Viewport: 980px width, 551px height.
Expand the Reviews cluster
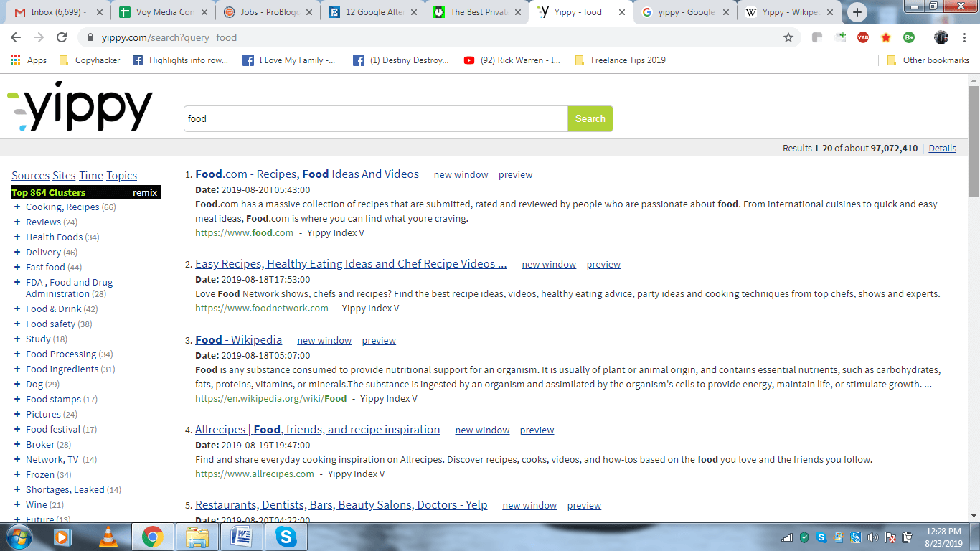pyautogui.click(x=17, y=222)
